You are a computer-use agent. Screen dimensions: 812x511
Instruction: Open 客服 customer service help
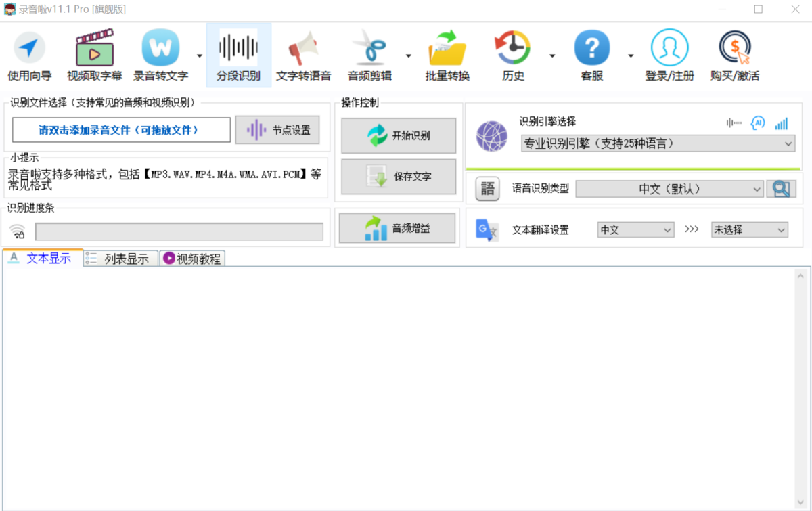[591, 57]
